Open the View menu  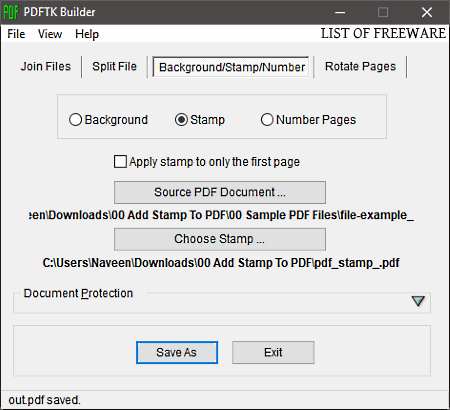(x=50, y=34)
